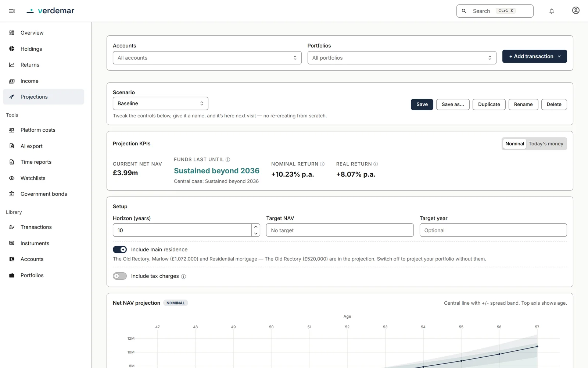Click the search magnifier icon
The height and width of the screenshot is (368, 588).
click(x=464, y=11)
